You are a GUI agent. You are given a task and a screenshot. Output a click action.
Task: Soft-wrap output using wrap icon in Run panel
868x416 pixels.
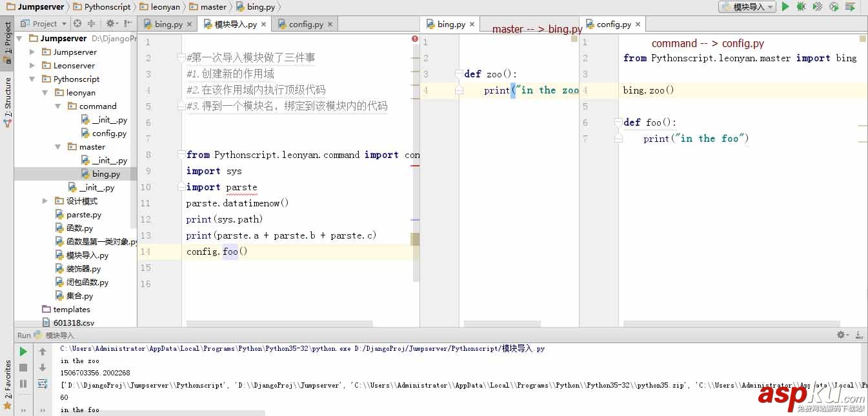[x=43, y=383]
